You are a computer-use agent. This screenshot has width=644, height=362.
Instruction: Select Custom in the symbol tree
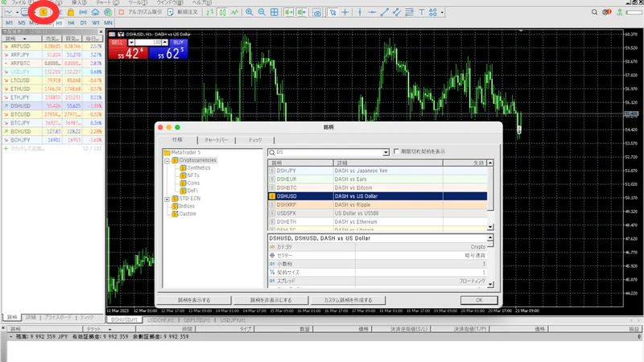click(x=188, y=214)
